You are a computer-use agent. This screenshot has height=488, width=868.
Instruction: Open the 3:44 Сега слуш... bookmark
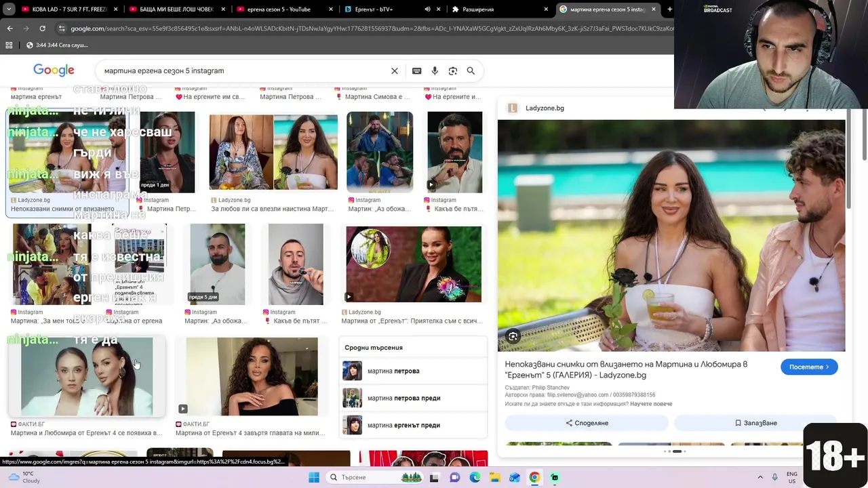point(57,45)
